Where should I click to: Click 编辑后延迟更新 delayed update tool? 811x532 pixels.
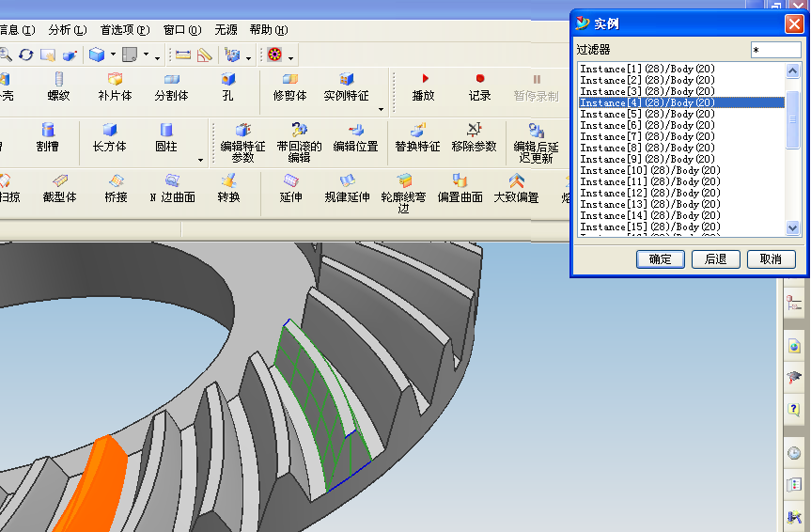(536, 144)
